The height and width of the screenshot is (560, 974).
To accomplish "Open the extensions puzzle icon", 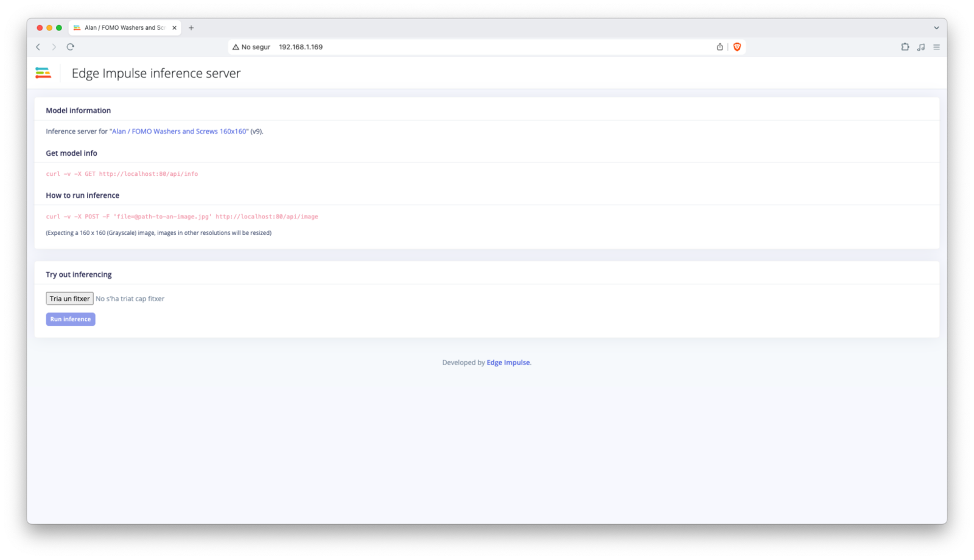I will click(905, 47).
